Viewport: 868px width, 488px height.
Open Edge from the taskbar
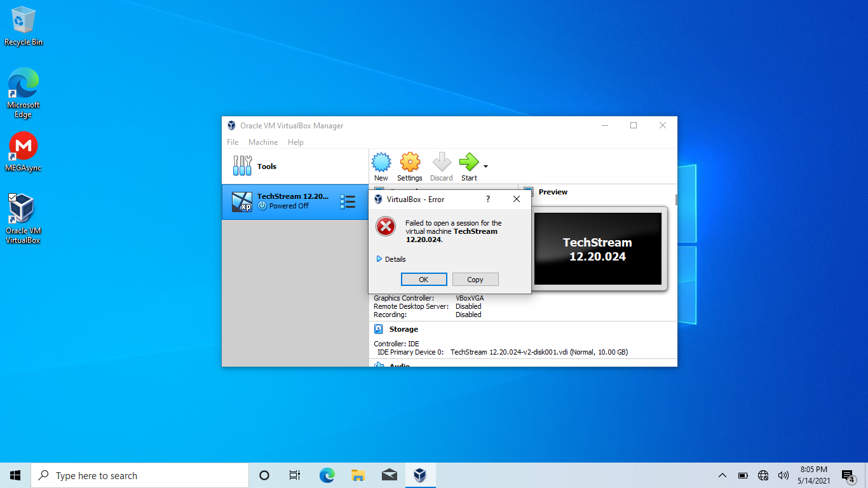[327, 475]
